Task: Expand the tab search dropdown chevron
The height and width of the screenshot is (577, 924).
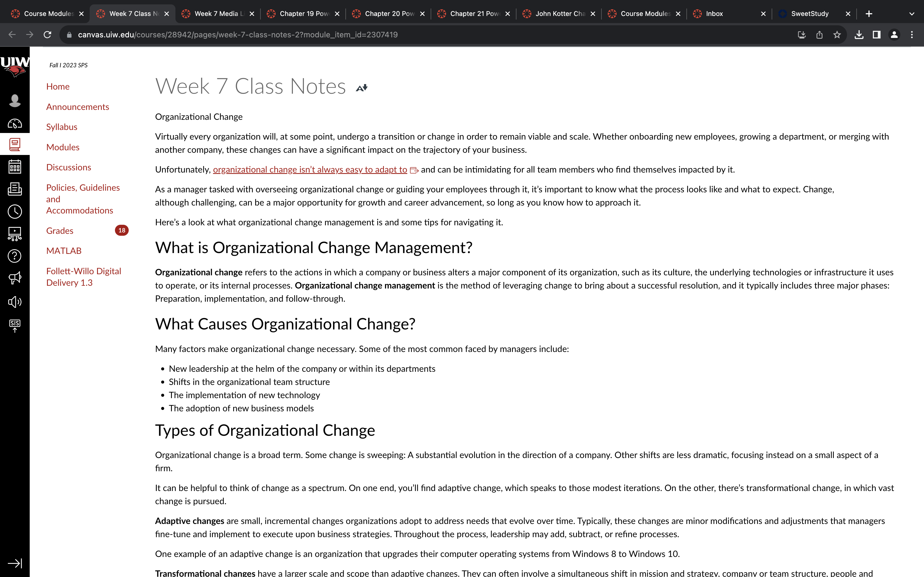Action: pyautogui.click(x=911, y=14)
